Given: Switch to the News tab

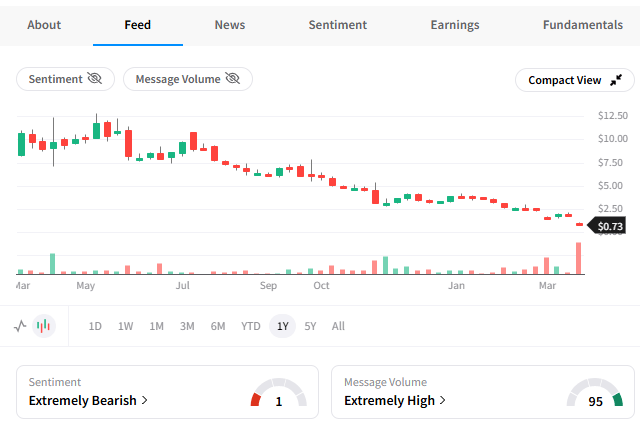Looking at the screenshot, I should click(230, 24).
